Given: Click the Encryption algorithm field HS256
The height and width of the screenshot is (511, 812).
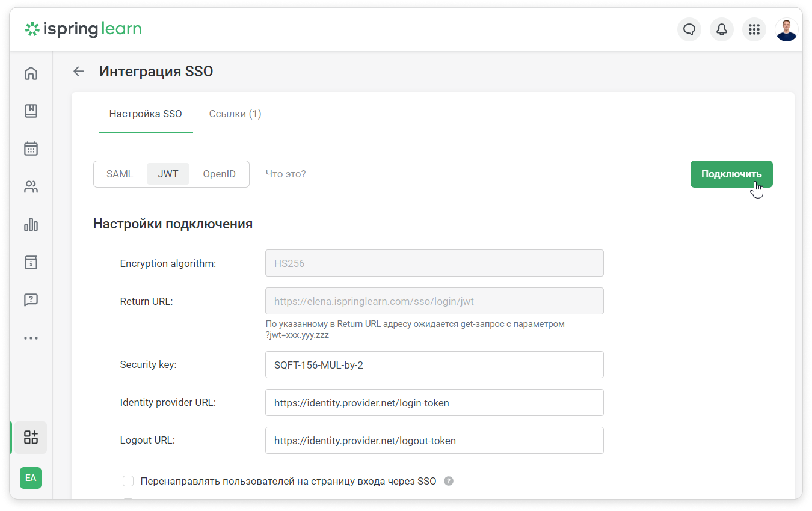Looking at the screenshot, I should (x=434, y=263).
